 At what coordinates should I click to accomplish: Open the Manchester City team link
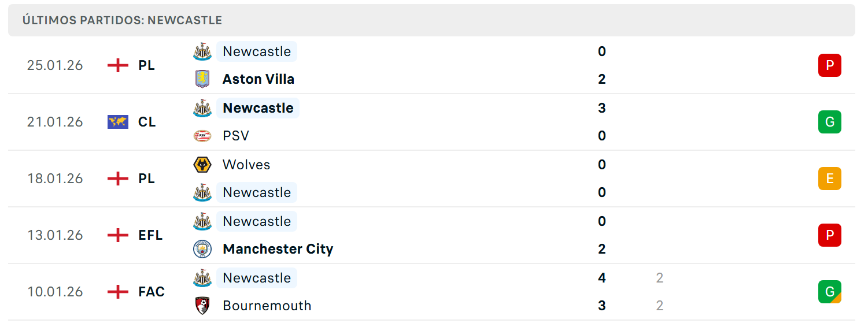point(278,249)
